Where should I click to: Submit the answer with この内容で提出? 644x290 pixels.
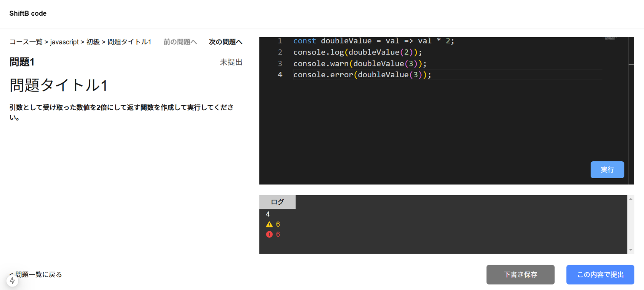point(600,275)
